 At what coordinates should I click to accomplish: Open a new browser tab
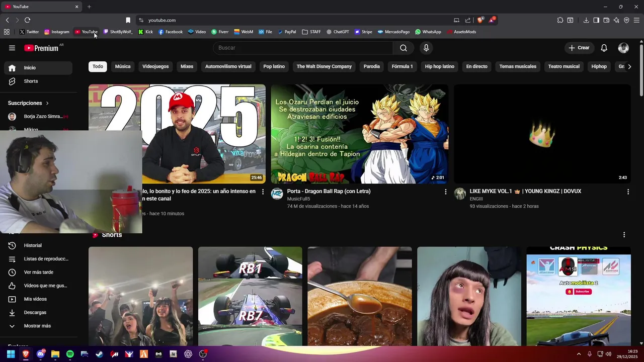89,7
